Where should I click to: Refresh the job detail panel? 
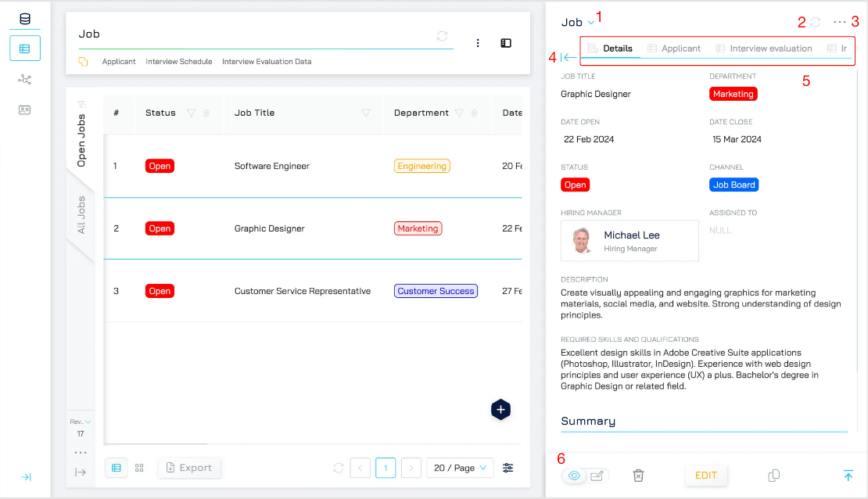[x=816, y=22]
